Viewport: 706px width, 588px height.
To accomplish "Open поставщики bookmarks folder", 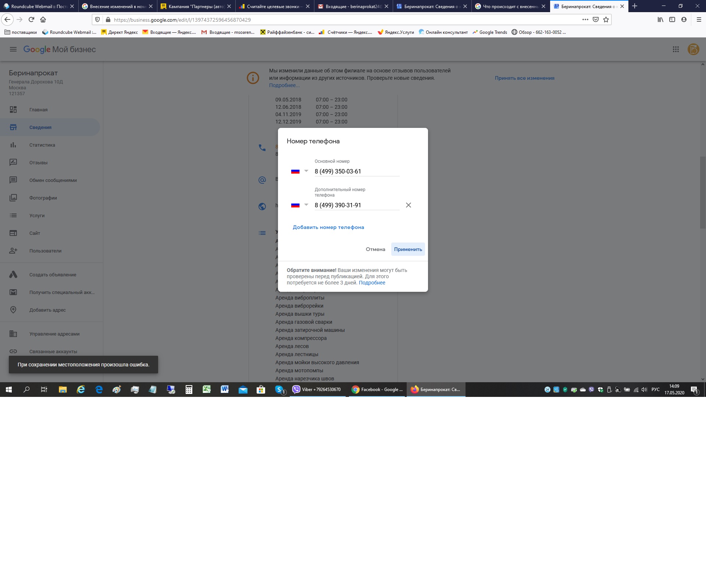I will pos(21,32).
